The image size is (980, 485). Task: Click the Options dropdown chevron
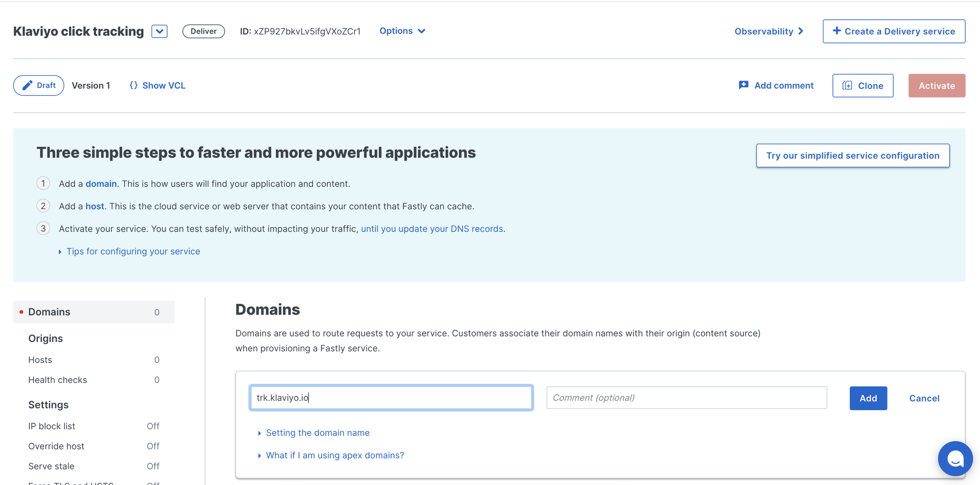click(x=422, y=30)
